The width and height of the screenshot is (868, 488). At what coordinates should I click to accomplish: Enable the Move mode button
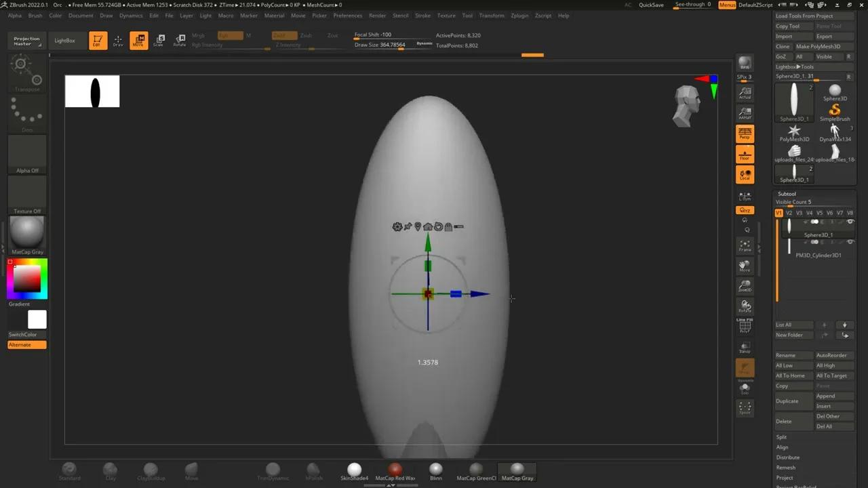click(x=138, y=40)
